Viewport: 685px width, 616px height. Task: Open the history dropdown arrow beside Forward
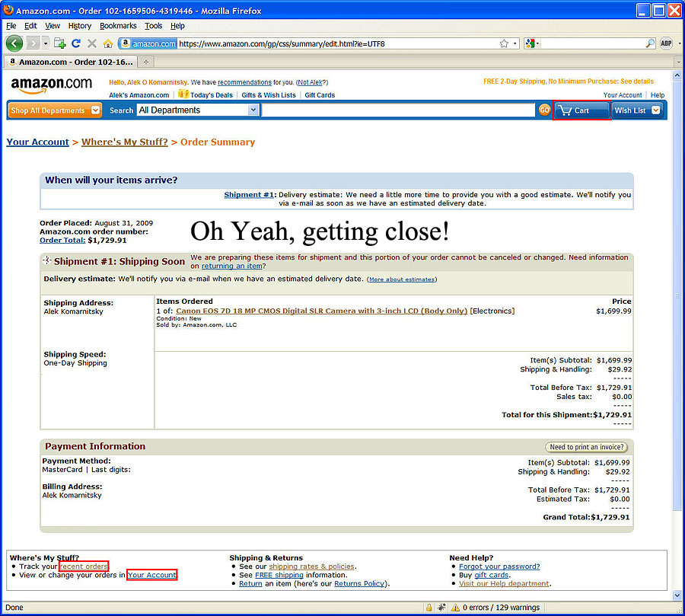[x=46, y=43]
